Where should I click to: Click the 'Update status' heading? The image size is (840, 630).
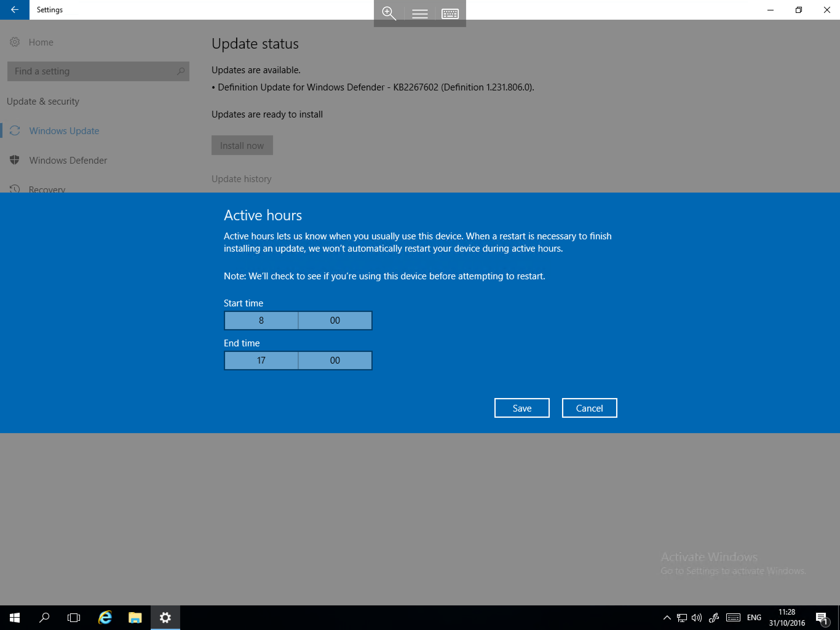(x=255, y=43)
